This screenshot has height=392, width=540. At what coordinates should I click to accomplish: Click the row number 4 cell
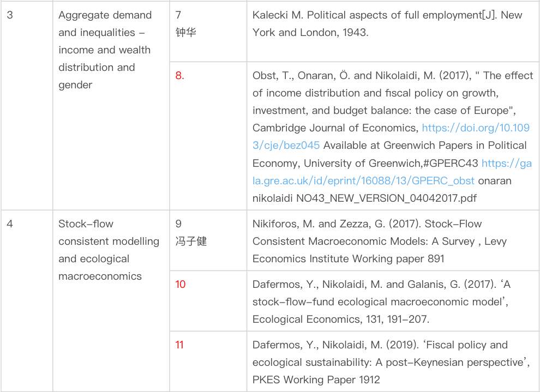[x=10, y=224]
